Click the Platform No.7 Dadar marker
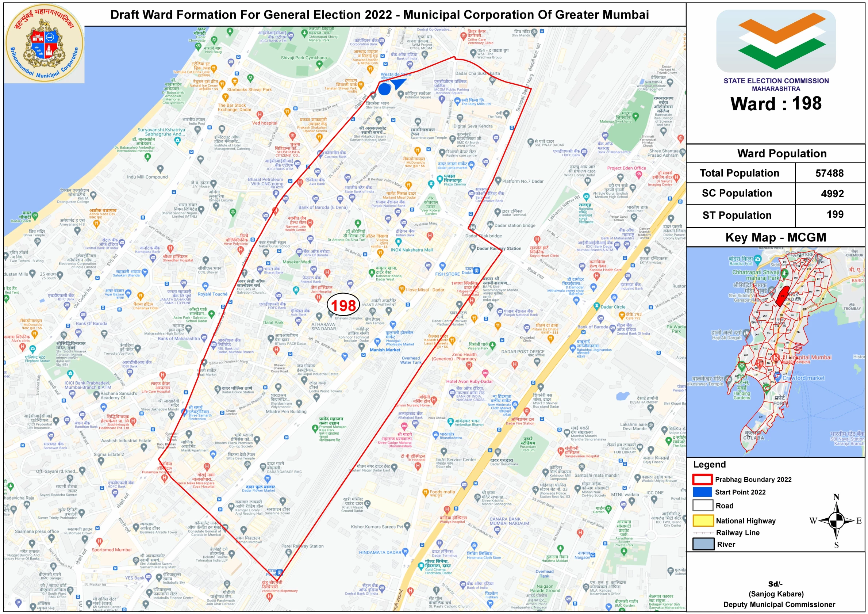Image resolution: width=868 pixels, height=614 pixels. coord(498,181)
